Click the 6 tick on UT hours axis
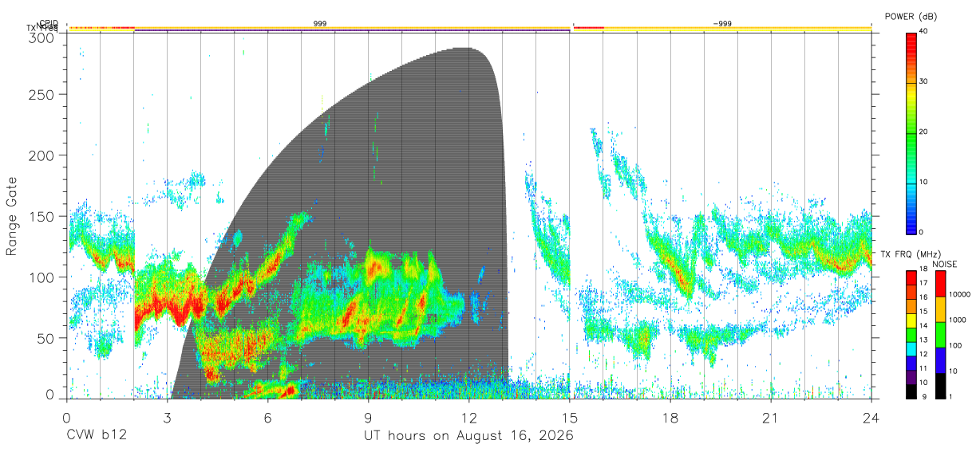This screenshot has height=452, width=980. pos(268,418)
